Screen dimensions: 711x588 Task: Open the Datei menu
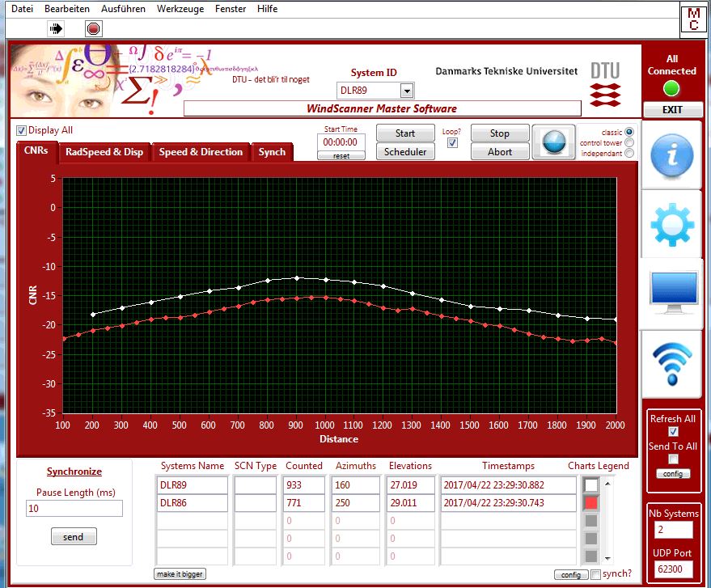23,9
